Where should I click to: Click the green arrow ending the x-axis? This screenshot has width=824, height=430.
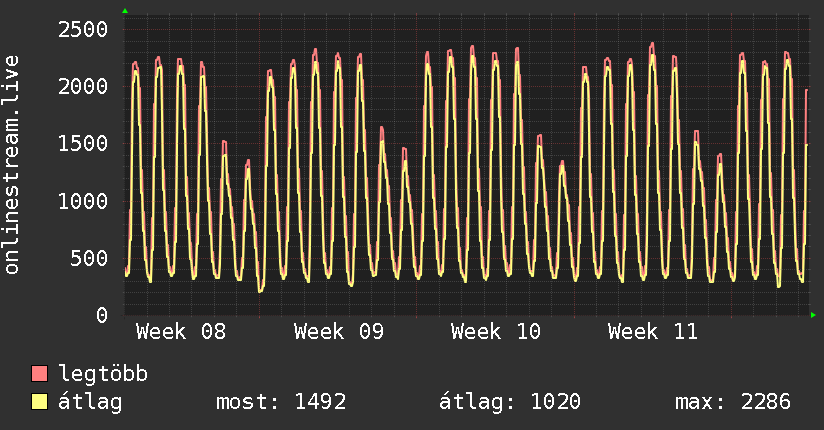pos(814,316)
